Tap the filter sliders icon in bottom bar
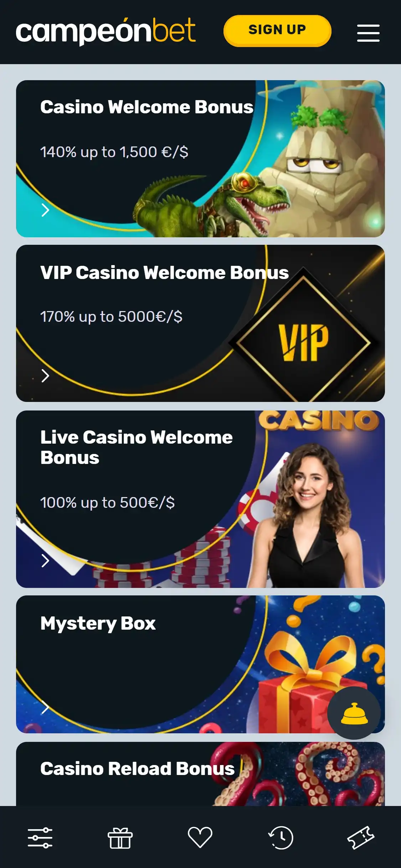This screenshot has height=868, width=401. 40,837
